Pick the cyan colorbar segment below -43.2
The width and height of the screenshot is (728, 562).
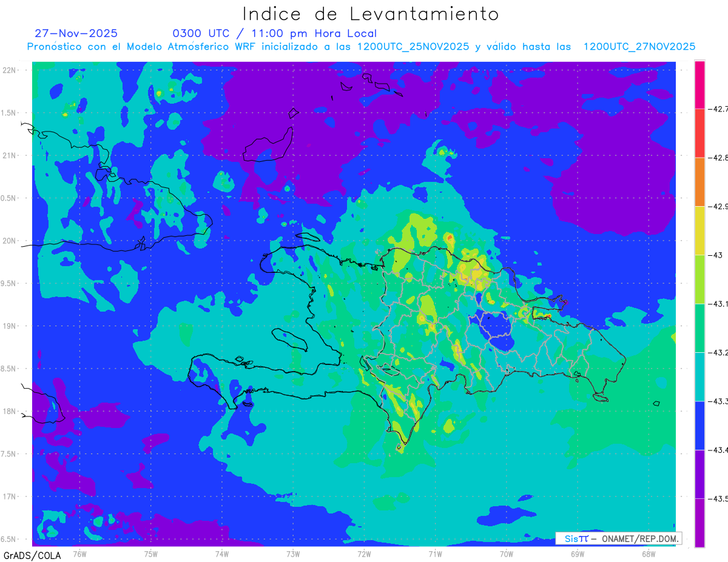point(699,376)
